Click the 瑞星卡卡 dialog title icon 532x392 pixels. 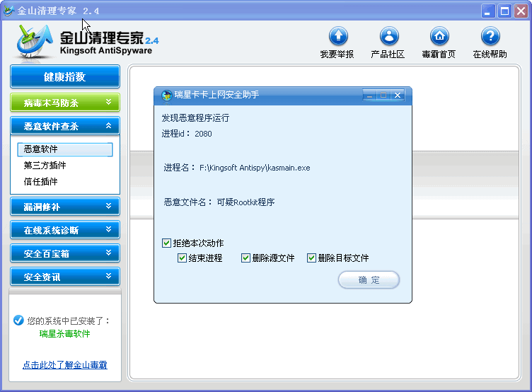point(166,96)
